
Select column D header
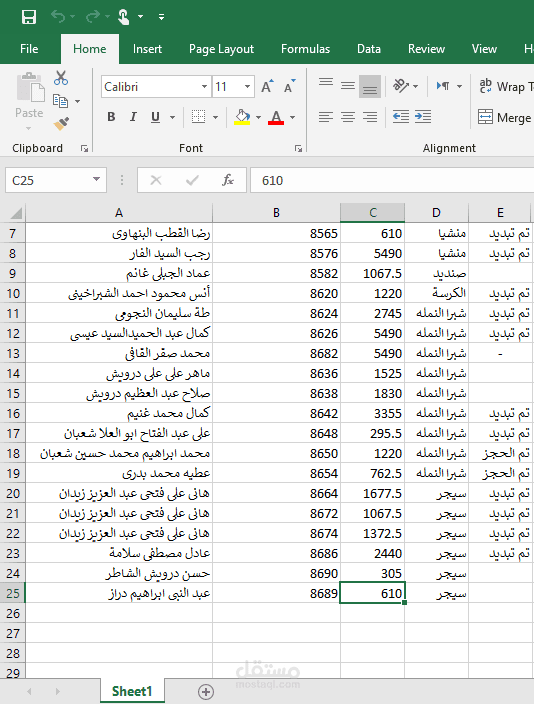436,212
